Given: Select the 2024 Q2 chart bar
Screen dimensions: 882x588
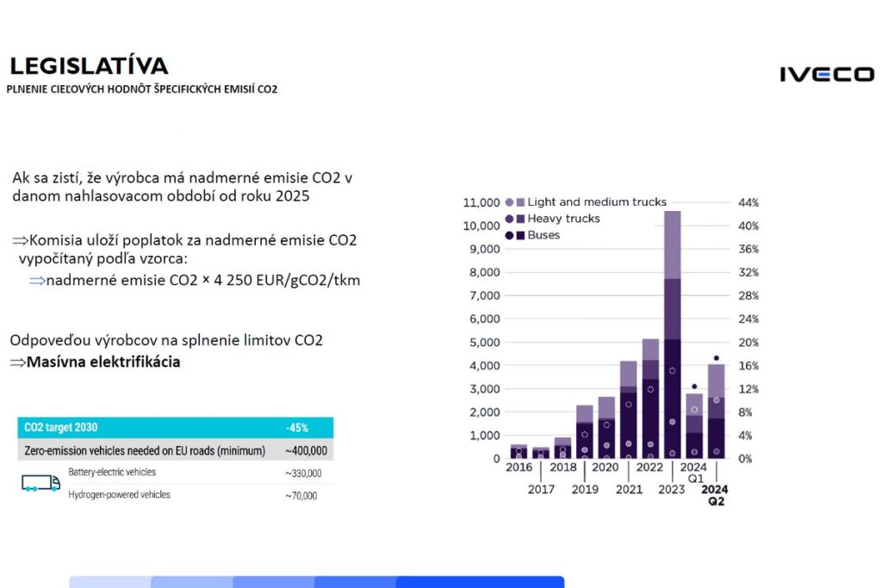Looking at the screenshot, I should coord(716,412).
